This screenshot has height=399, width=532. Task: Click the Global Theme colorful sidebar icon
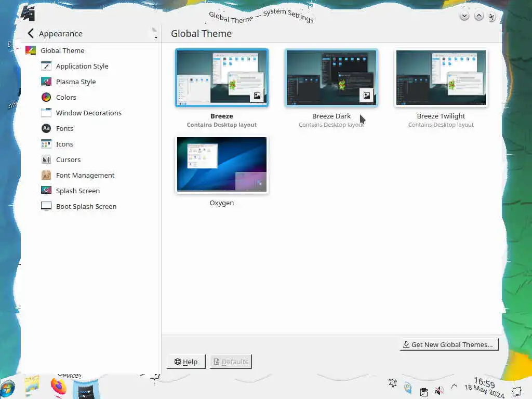coord(31,50)
